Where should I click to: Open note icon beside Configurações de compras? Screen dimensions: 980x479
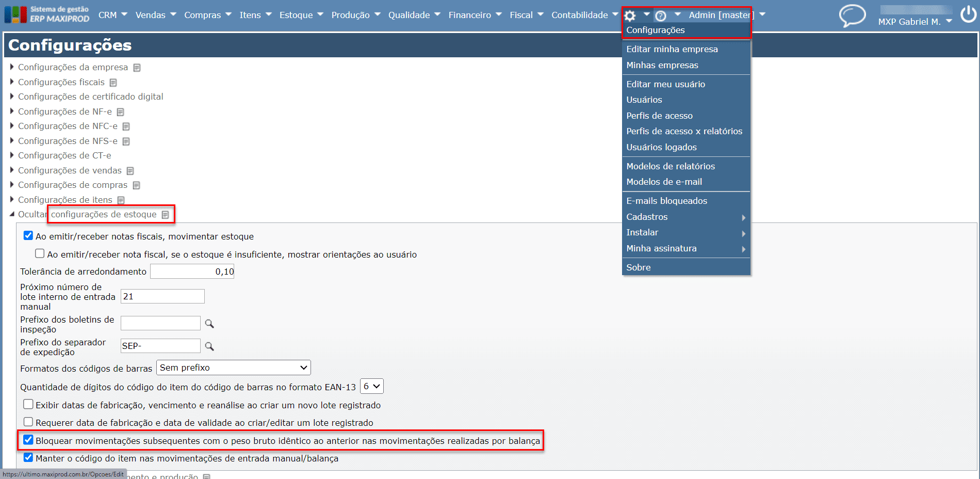tap(136, 185)
